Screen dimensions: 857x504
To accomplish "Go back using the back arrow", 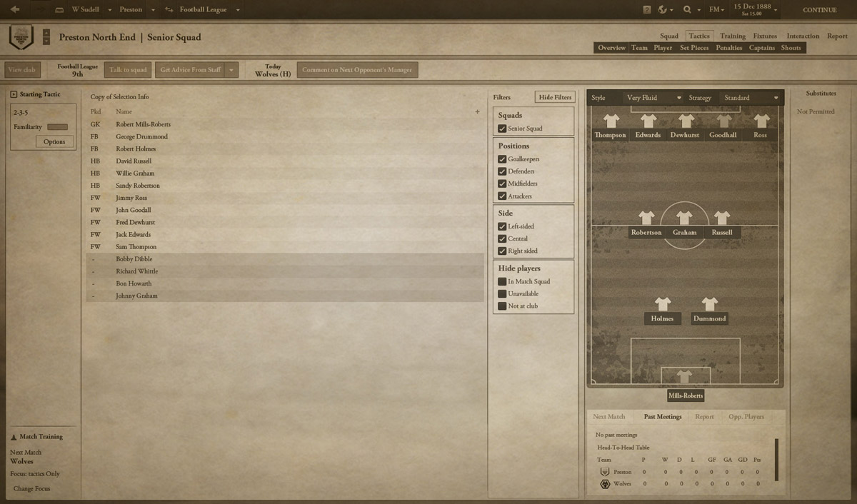I will 15,9.
